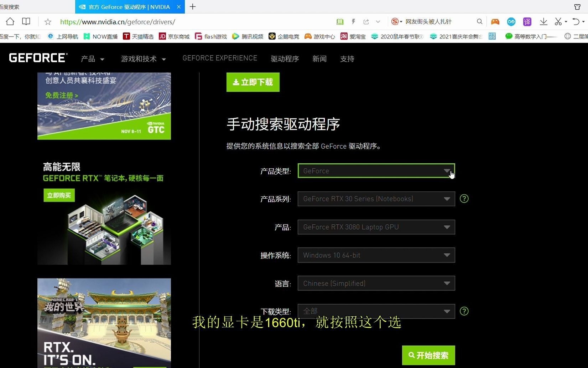Image resolution: width=588 pixels, height=368 pixels.
Task: Open 2020鼠年春节联欢 bookmark
Action: point(397,36)
